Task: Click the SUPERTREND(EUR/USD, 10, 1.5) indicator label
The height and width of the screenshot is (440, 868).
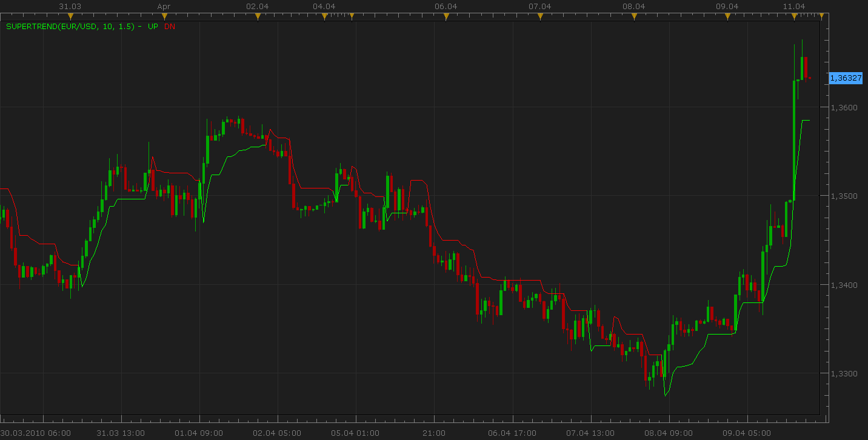Action: [70, 27]
